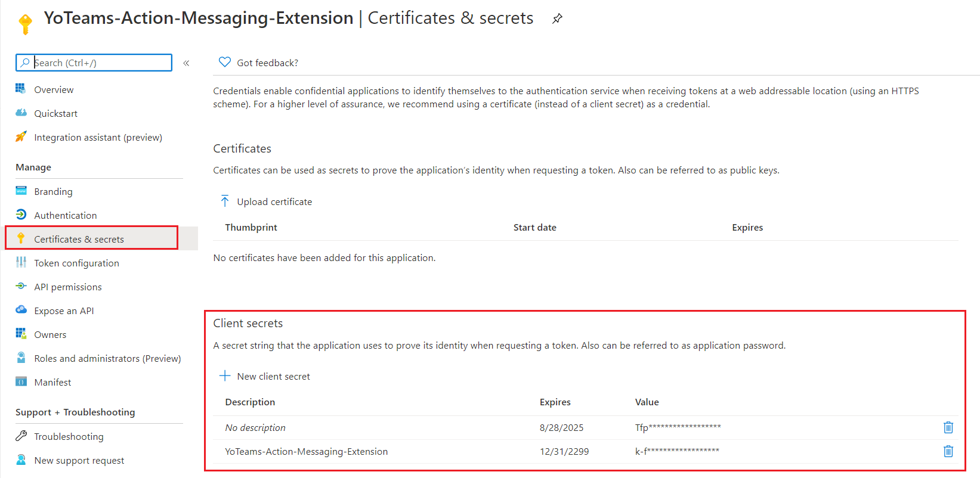Click the Integration assistant rocket icon
This screenshot has height=478, width=980.
pos(21,136)
